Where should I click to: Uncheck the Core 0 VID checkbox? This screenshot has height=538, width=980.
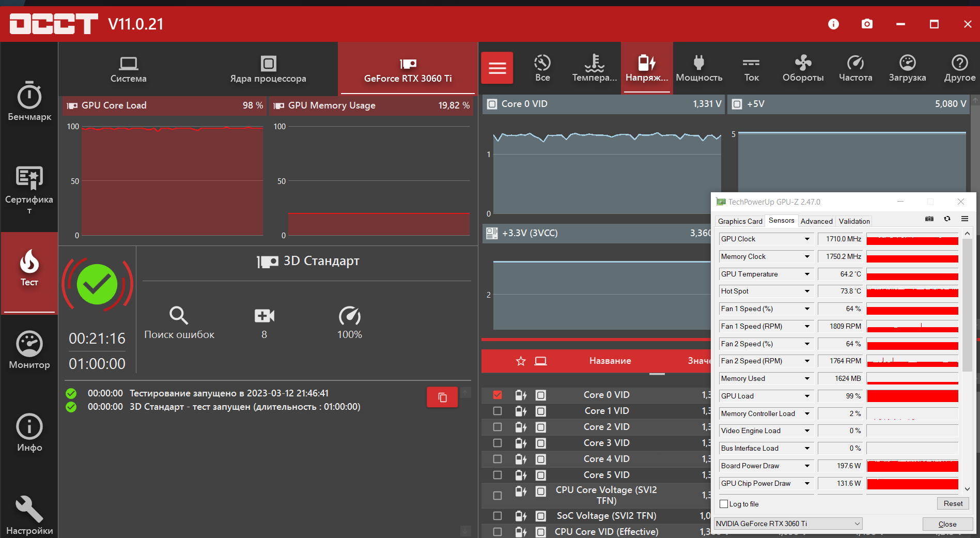pos(497,395)
